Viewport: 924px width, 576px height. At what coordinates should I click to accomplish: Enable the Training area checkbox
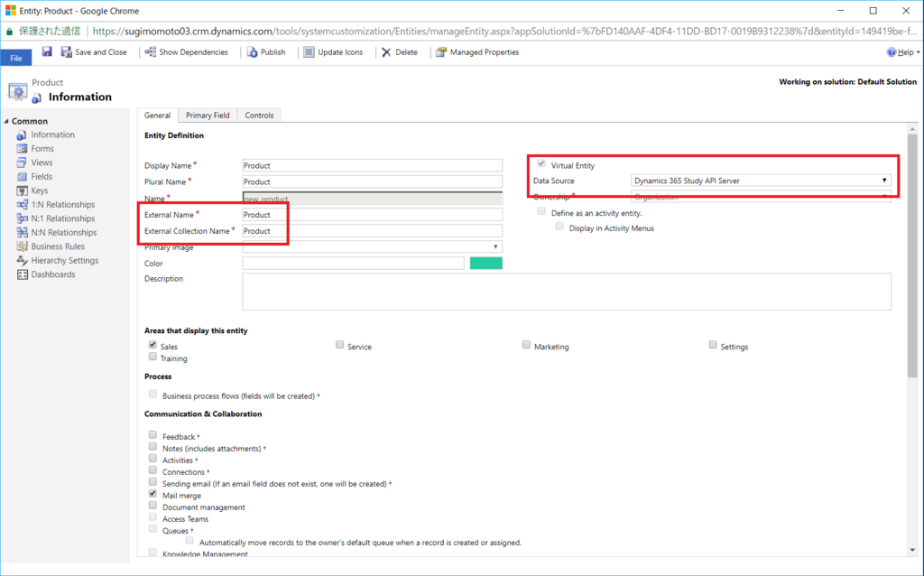152,357
